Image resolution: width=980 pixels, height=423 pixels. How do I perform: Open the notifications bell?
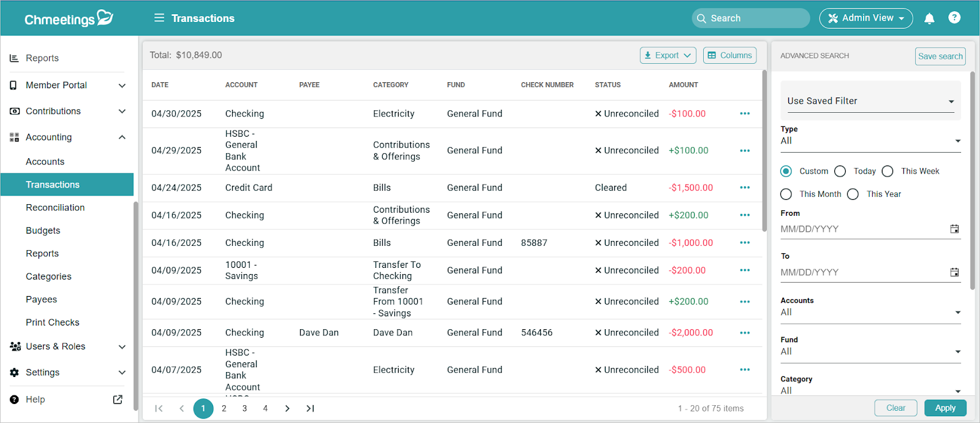click(929, 18)
